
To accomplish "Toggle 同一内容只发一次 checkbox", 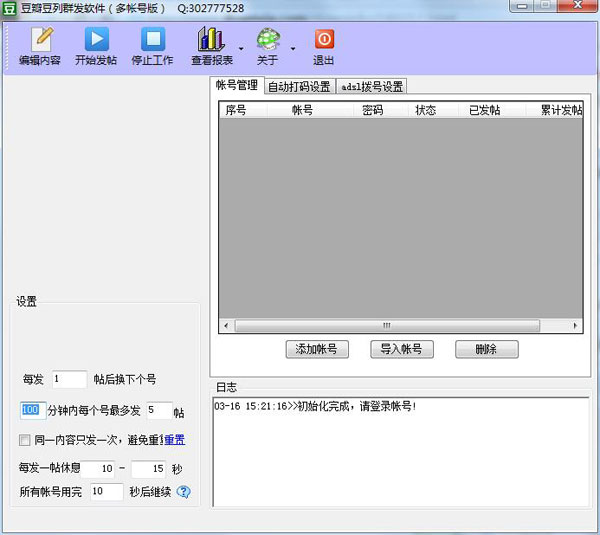I will coord(24,440).
